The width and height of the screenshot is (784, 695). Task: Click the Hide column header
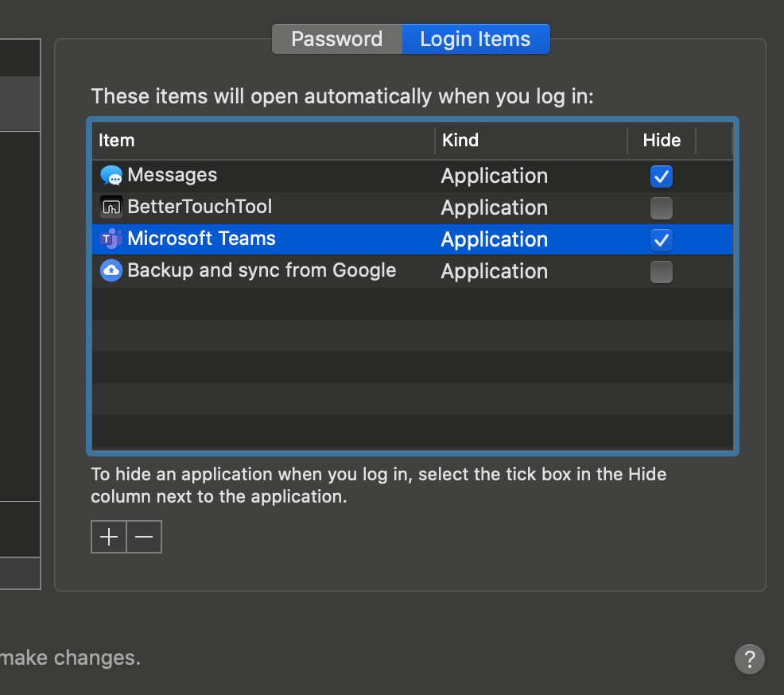tap(662, 141)
